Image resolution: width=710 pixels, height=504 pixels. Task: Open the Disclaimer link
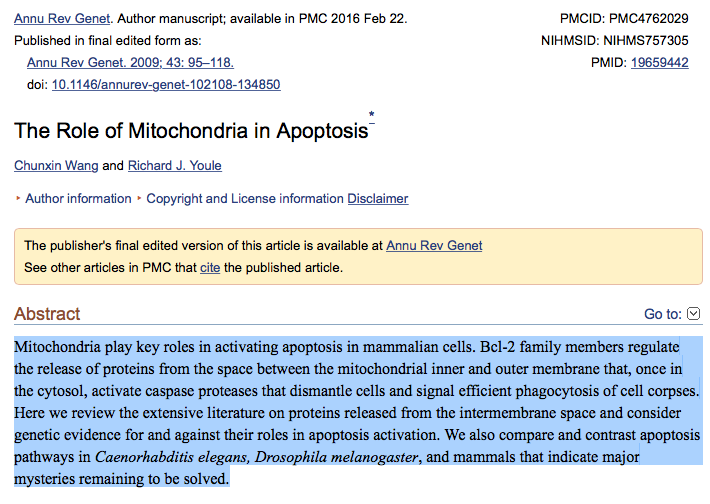[378, 199]
